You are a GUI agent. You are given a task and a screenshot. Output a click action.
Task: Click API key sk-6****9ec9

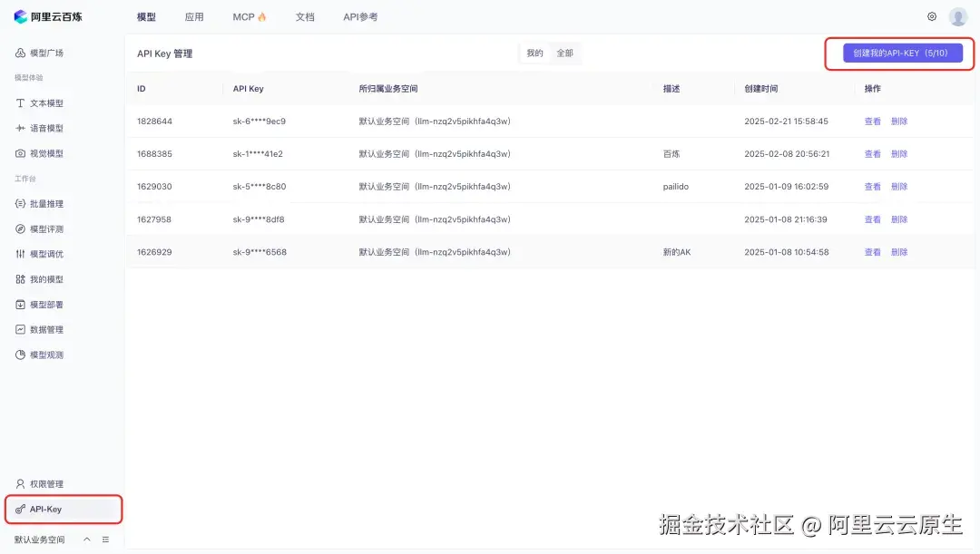click(x=259, y=121)
